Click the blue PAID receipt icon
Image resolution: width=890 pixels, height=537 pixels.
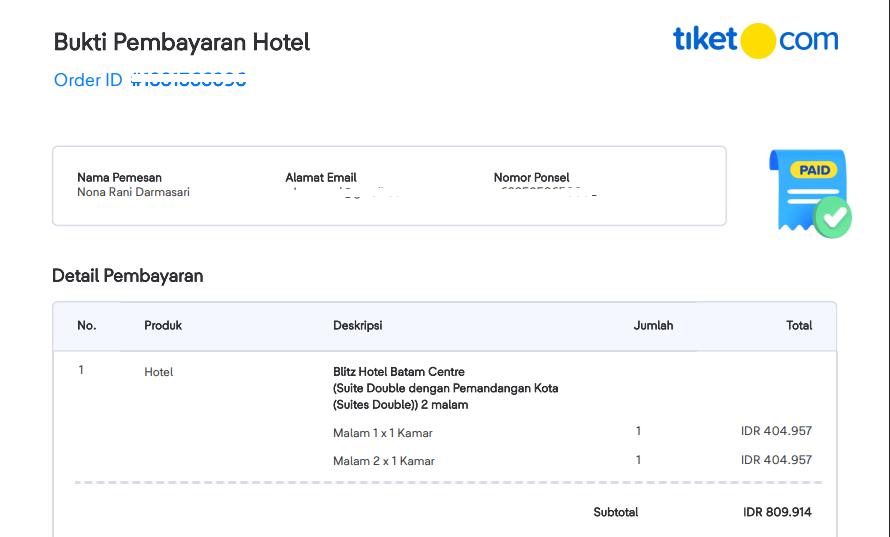809,193
